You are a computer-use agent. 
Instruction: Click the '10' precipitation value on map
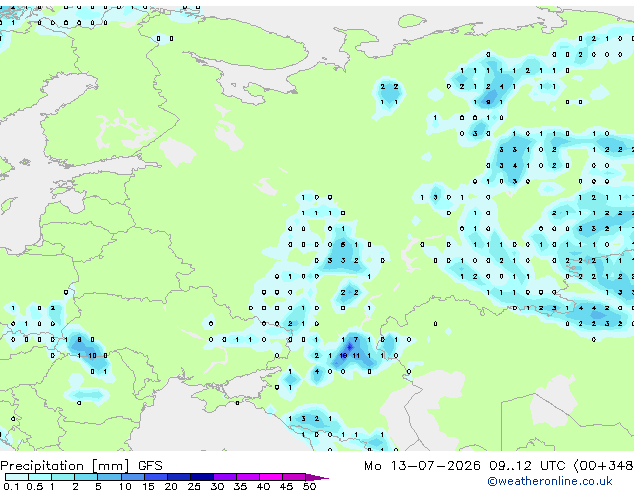[92, 356]
